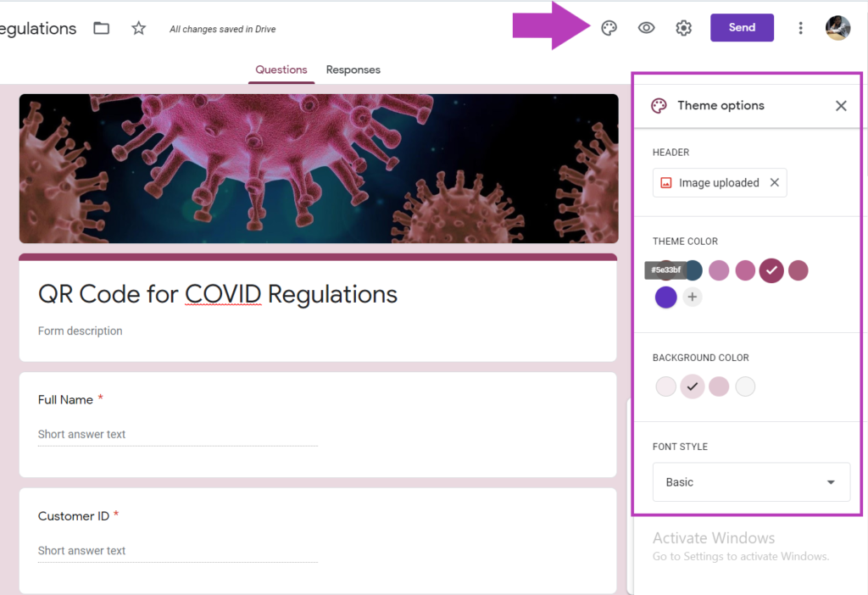
Task: Click the Form description field
Action: click(x=81, y=331)
